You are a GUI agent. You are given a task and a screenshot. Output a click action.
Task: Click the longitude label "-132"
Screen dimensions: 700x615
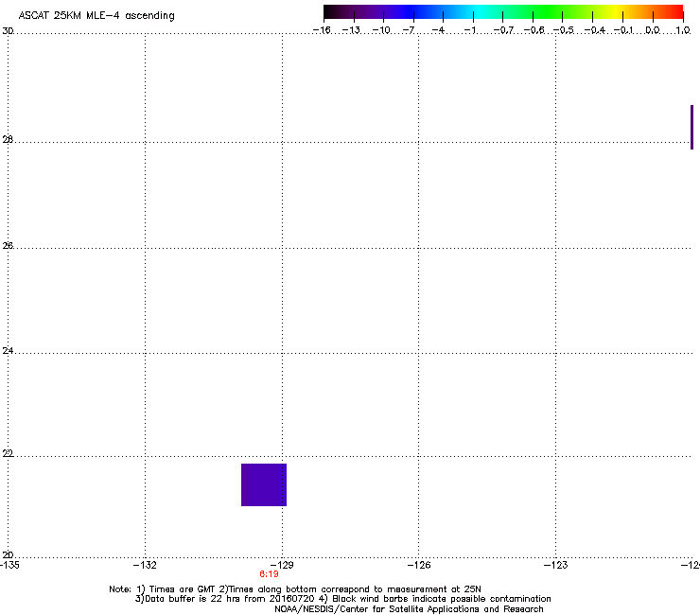pyautogui.click(x=145, y=565)
